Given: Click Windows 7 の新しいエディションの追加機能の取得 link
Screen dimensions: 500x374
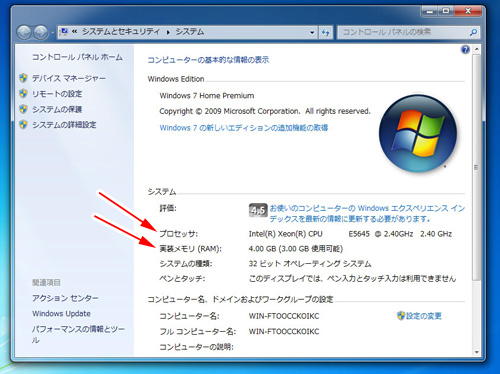Looking at the screenshot, I should (244, 128).
